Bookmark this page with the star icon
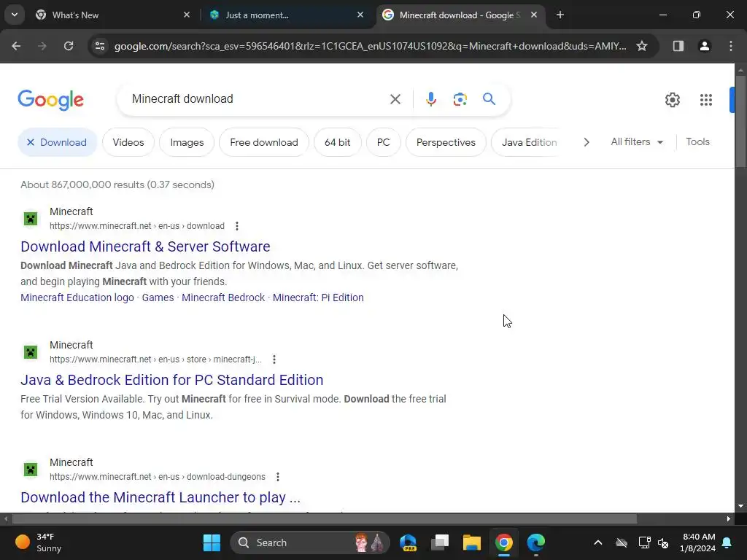This screenshot has height=560, width=747. (x=642, y=46)
